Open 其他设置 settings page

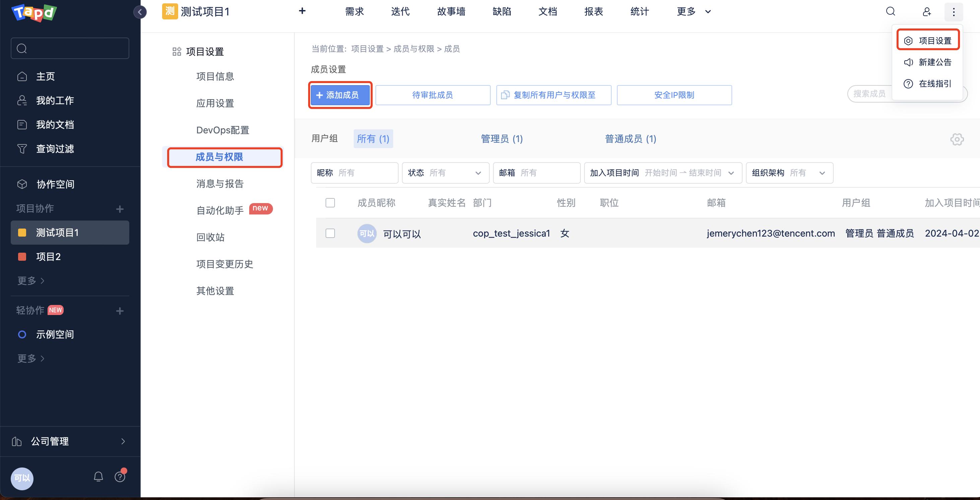(x=215, y=291)
